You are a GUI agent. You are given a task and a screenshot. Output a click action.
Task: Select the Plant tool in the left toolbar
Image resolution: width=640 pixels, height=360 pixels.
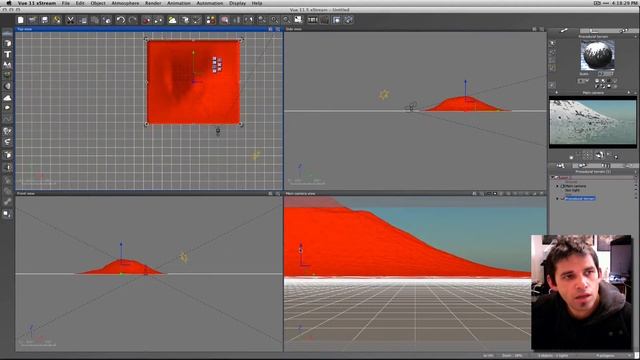(7, 75)
